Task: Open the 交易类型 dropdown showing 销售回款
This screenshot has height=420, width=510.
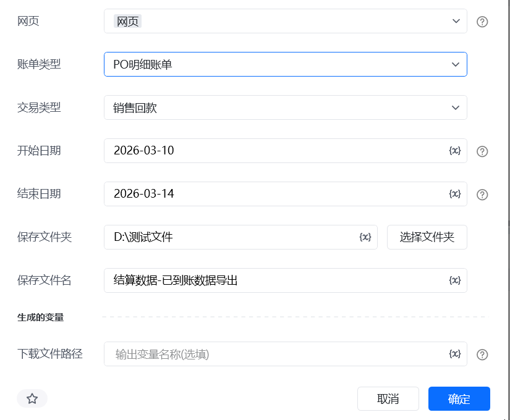Action: click(285, 107)
